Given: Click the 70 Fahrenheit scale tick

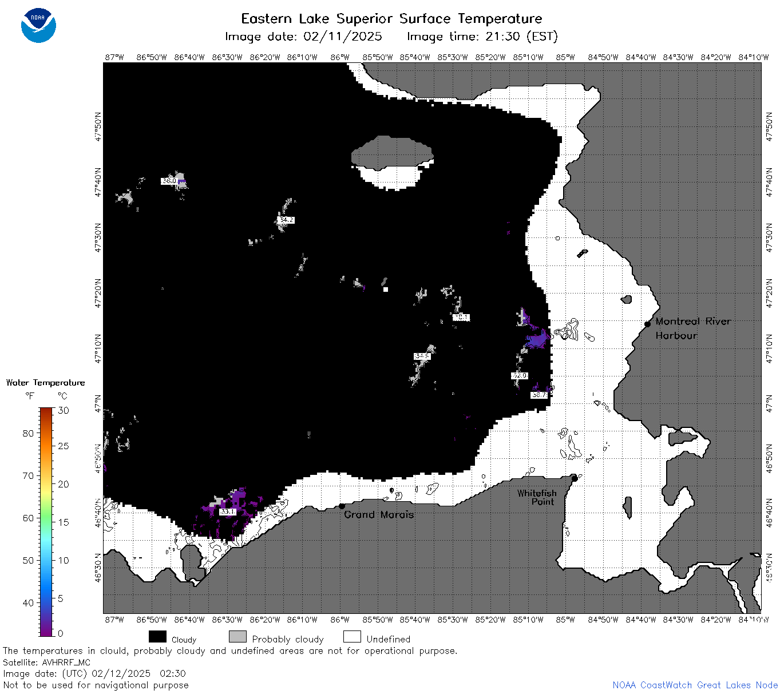Looking at the screenshot, I should tap(28, 475).
